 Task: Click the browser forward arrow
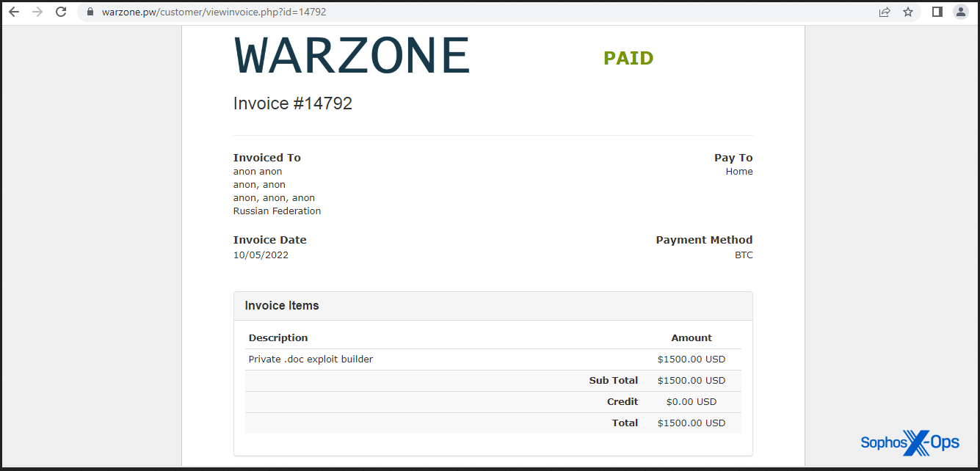click(37, 12)
